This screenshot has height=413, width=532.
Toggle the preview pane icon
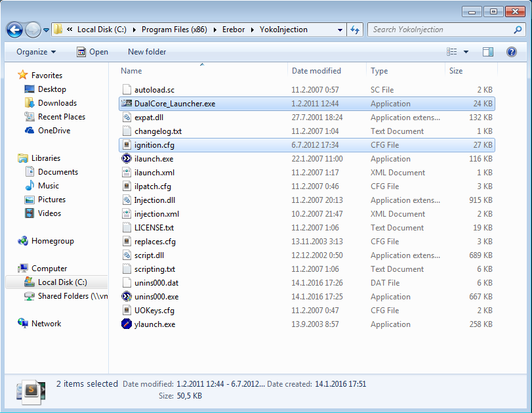click(487, 52)
